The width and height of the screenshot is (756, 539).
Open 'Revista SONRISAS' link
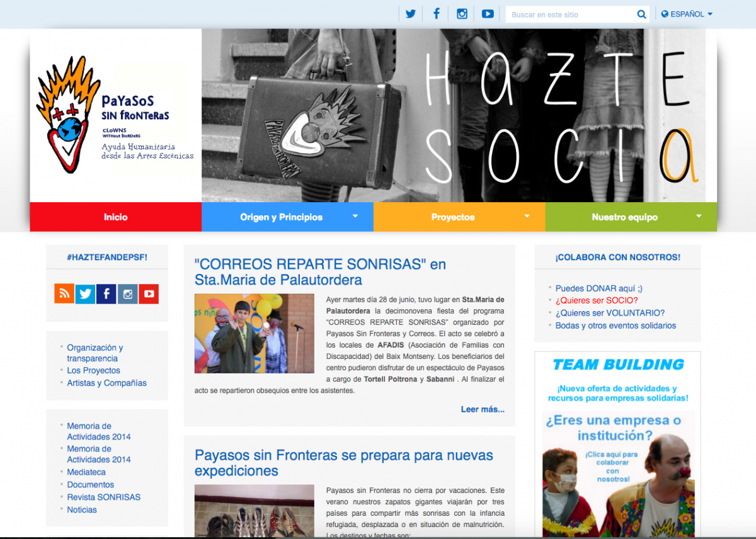pos(104,497)
